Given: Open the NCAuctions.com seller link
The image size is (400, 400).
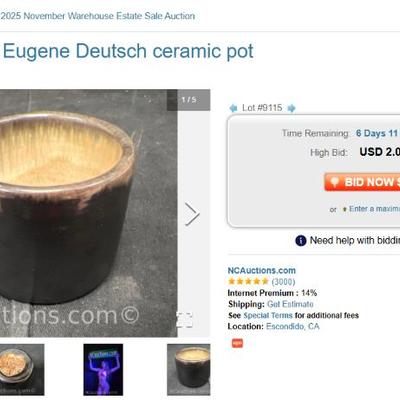Looking at the screenshot, I should (262, 270).
